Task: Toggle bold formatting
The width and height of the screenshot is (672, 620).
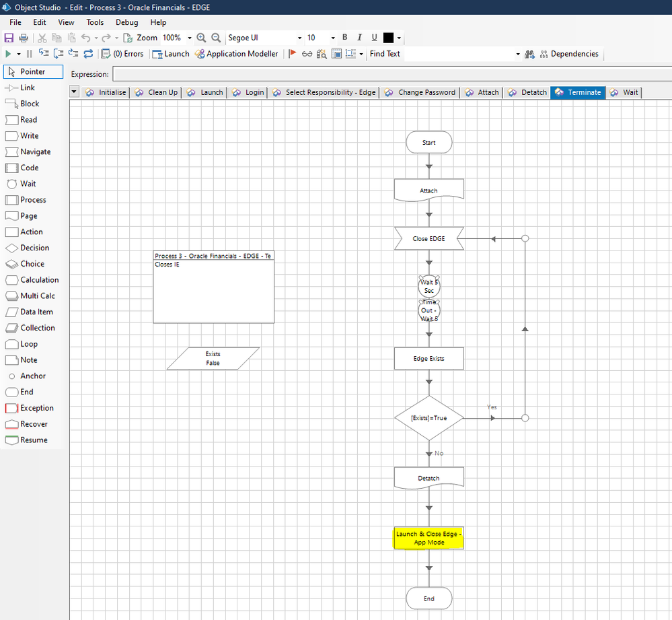Action: (x=345, y=38)
